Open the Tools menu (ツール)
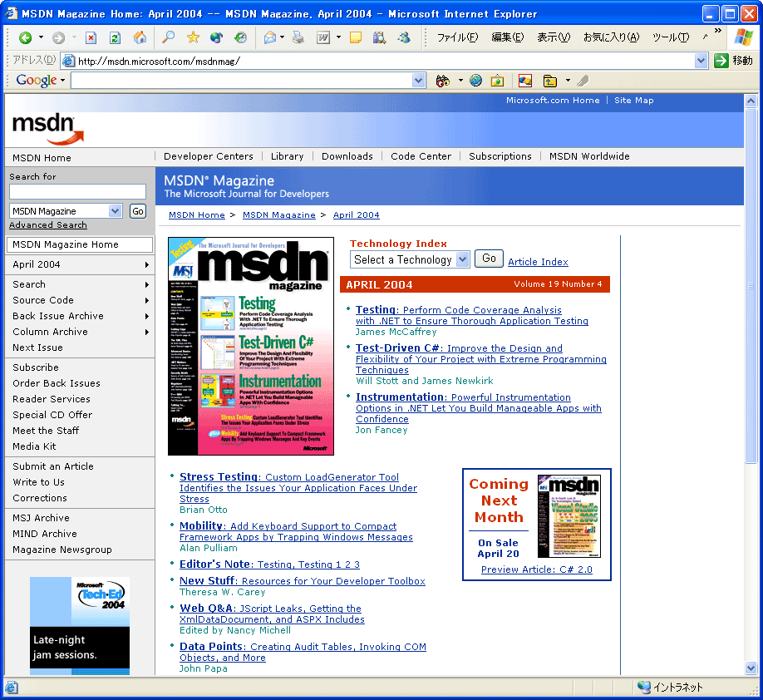This screenshot has width=763, height=700. coord(671,37)
